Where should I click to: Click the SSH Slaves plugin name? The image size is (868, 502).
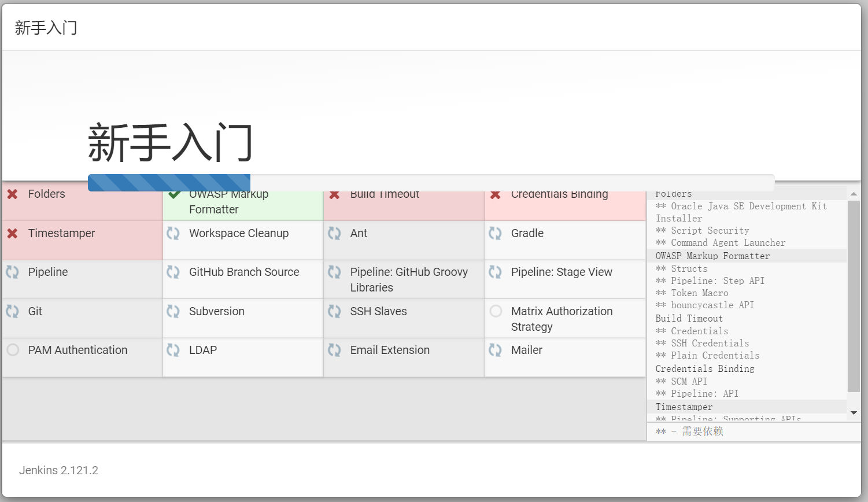tap(378, 311)
